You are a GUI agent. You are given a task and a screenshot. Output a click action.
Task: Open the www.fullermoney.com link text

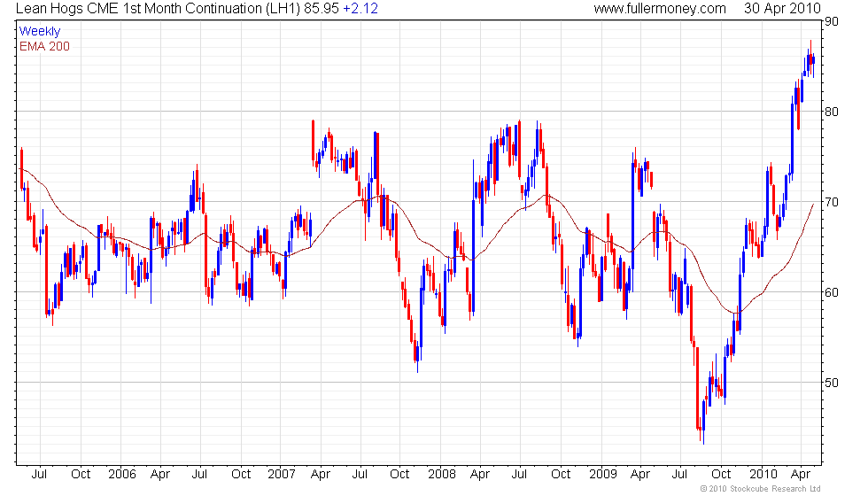(x=660, y=9)
